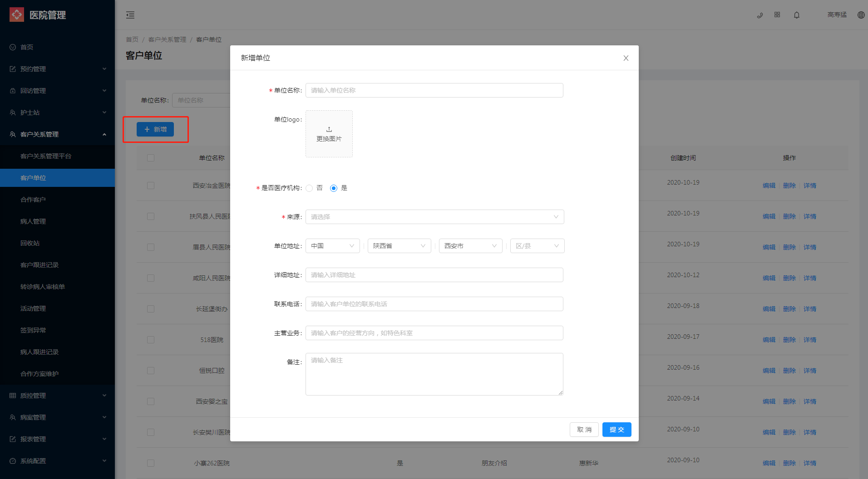Click the 预约管理 sidebar icon
The image size is (868, 479).
(13, 69)
